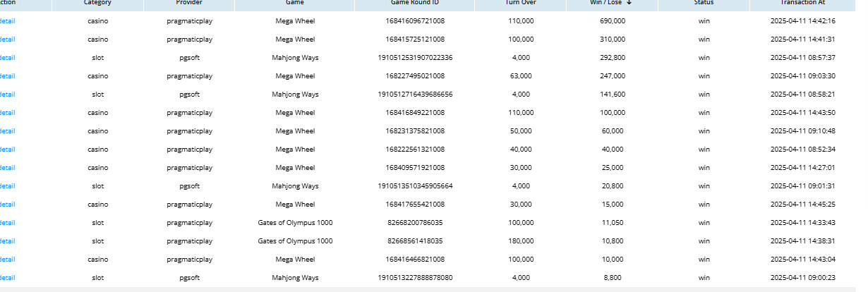The width and height of the screenshot is (868, 292).
Task: Open detail for last row Mahjong Ways 8,800
Action: coord(7,278)
